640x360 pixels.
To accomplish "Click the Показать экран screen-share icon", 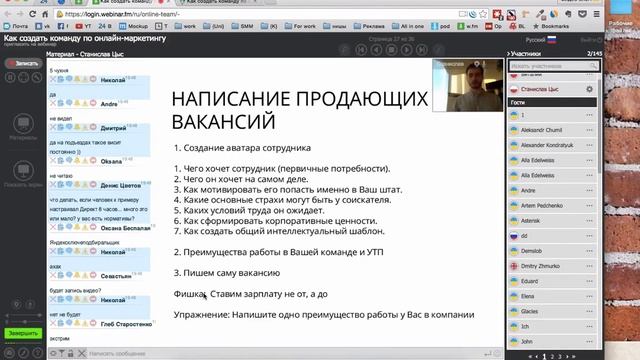I will click(x=23, y=171).
